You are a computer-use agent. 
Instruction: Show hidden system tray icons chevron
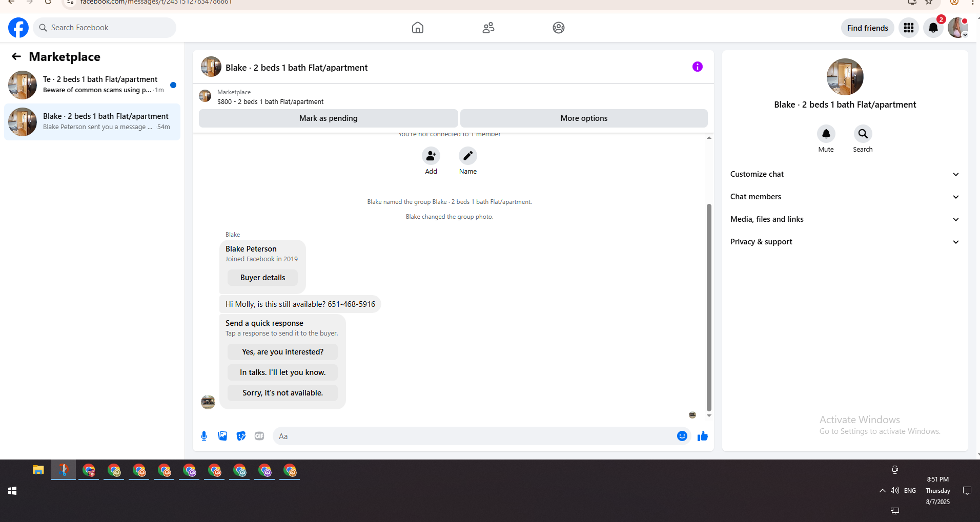(883, 491)
